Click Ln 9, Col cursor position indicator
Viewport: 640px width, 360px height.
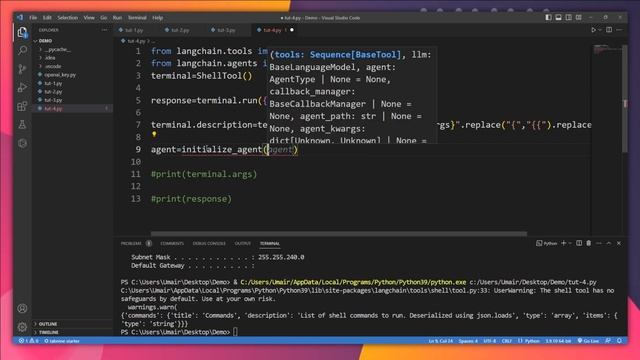(440, 341)
